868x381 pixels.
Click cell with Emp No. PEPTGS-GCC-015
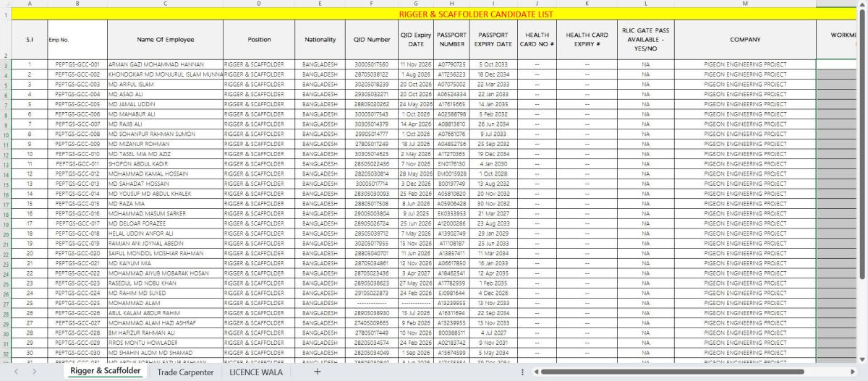(x=77, y=204)
